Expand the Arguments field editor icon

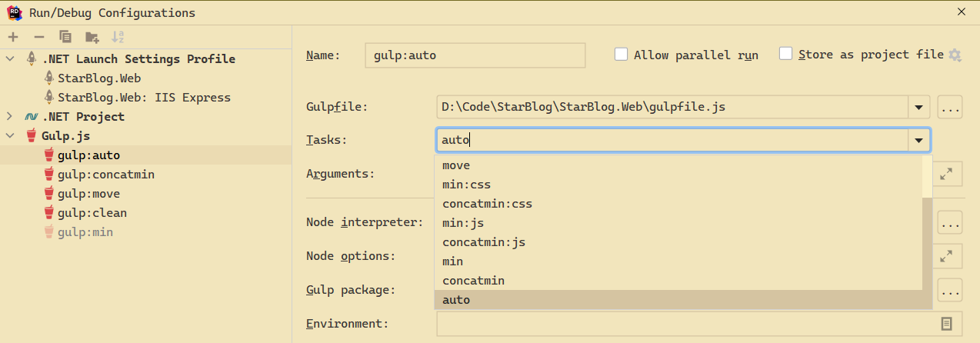(946, 174)
